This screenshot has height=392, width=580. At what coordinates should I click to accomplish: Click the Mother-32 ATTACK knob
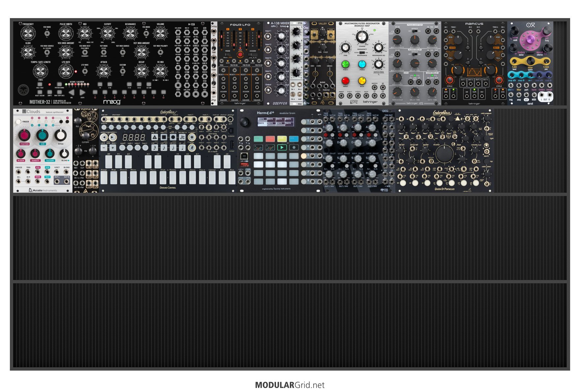click(x=104, y=71)
